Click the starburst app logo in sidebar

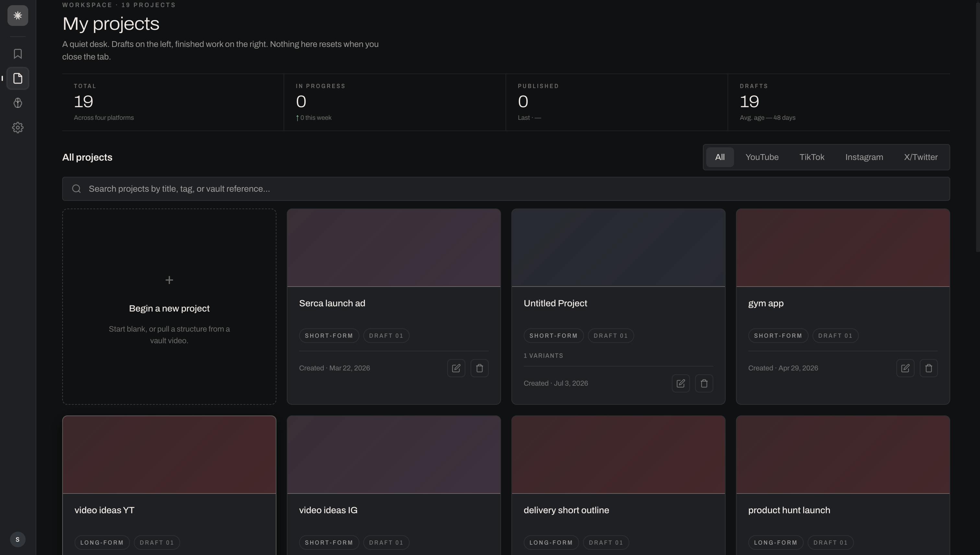(17, 16)
